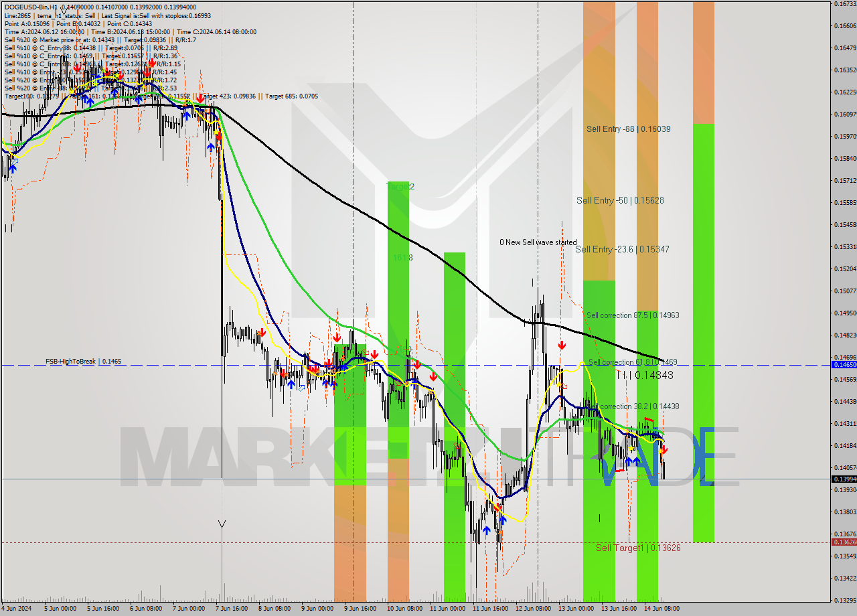Screen dimensions: 857x616
Task: Click the 'Sell Entry -50 | 0.15628' label
Action: point(620,200)
